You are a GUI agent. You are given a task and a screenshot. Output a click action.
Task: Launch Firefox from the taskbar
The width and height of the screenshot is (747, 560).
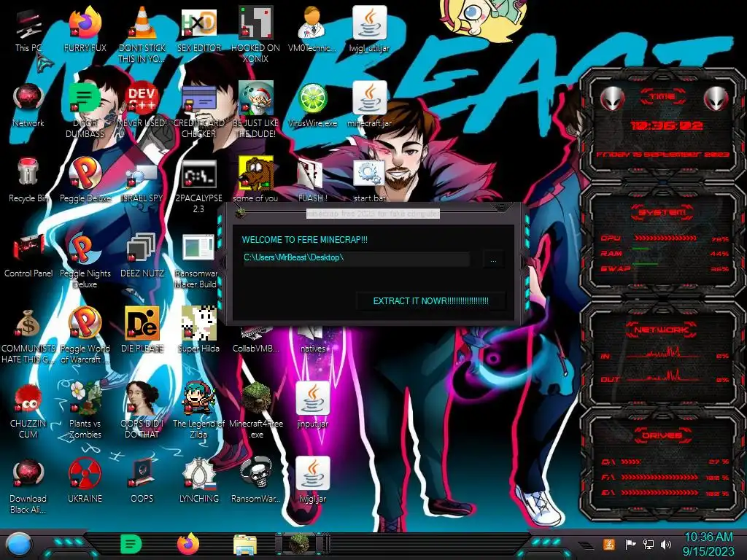tap(188, 544)
